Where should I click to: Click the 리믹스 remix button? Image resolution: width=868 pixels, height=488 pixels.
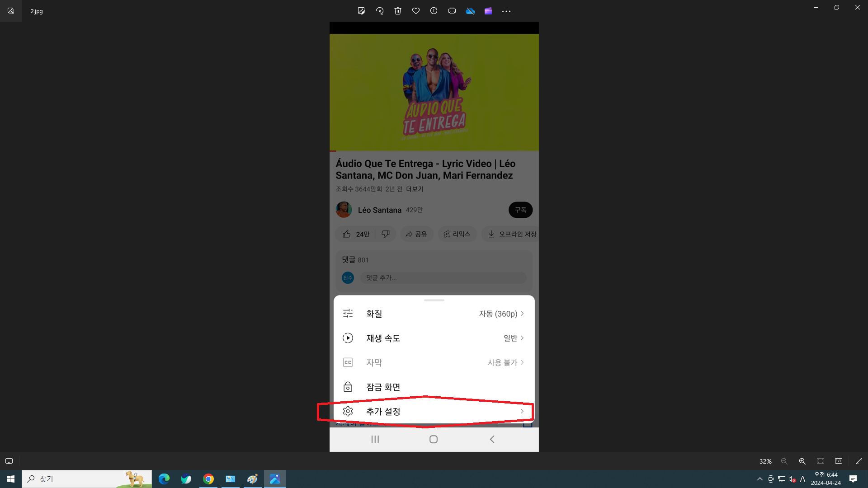(x=457, y=234)
